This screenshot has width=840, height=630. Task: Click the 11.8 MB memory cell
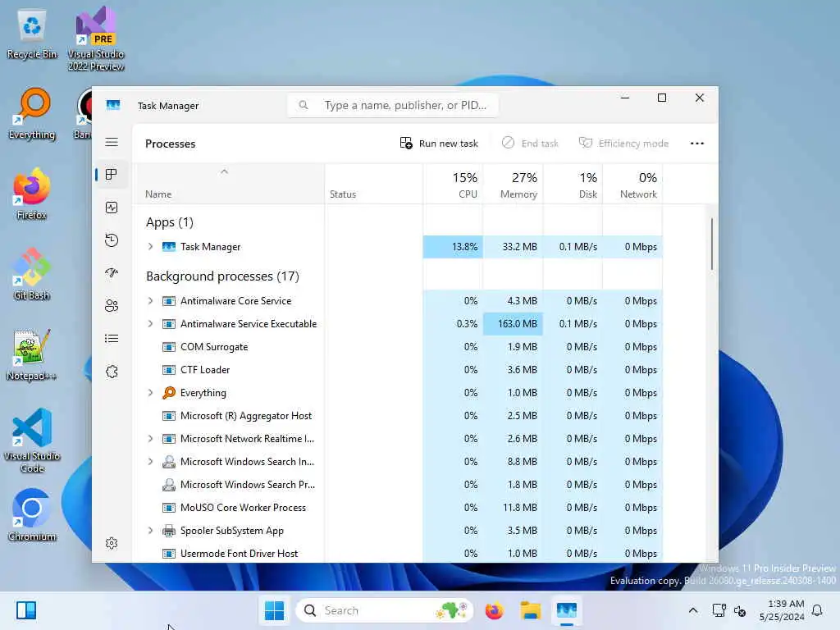pyautogui.click(x=514, y=507)
